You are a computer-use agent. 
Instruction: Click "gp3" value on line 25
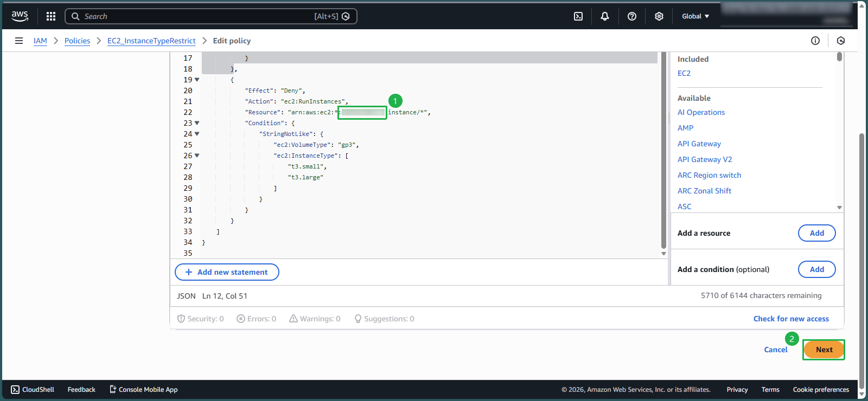tap(347, 145)
